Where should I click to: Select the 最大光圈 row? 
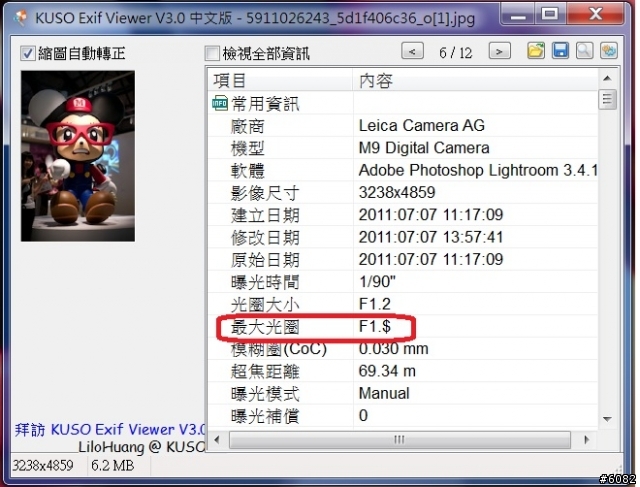pyautogui.click(x=403, y=326)
